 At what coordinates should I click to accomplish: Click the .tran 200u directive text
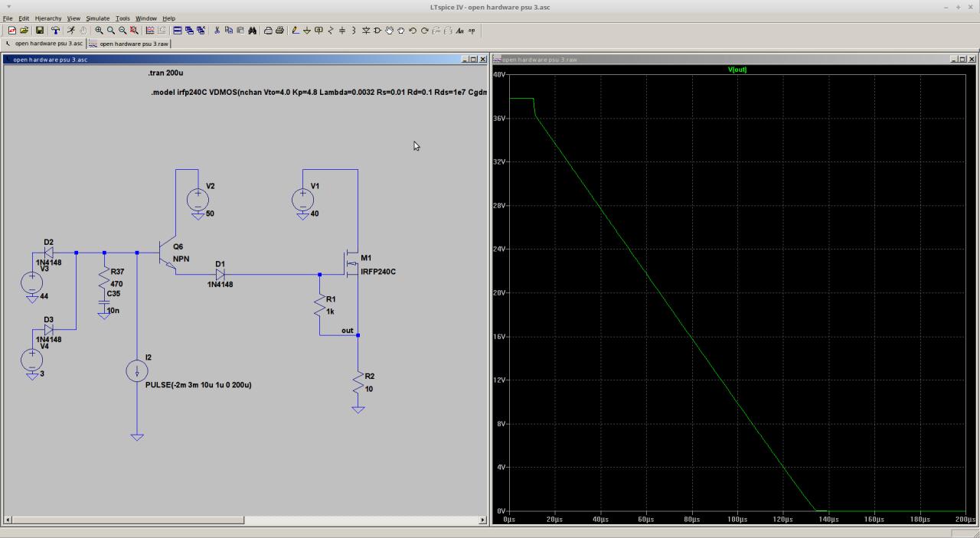[x=165, y=73]
